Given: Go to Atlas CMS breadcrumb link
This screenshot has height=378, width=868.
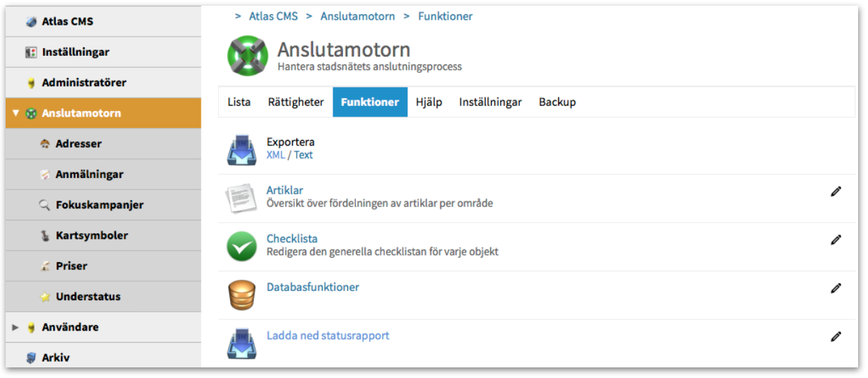Looking at the screenshot, I should pyautogui.click(x=273, y=16).
